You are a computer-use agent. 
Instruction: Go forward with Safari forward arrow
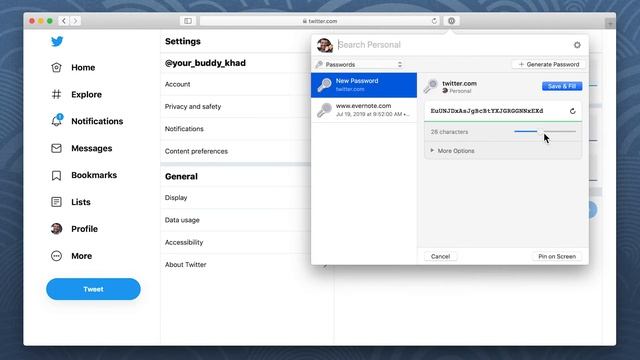click(x=75, y=21)
